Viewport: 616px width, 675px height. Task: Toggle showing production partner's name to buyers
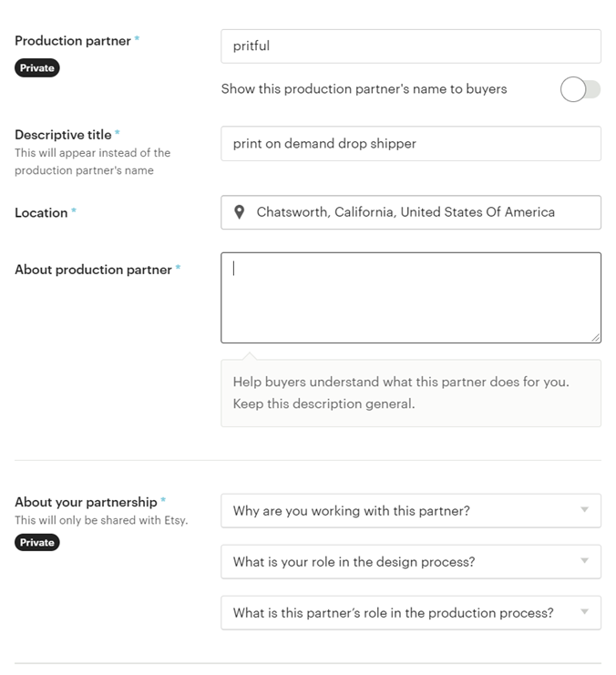point(580,89)
